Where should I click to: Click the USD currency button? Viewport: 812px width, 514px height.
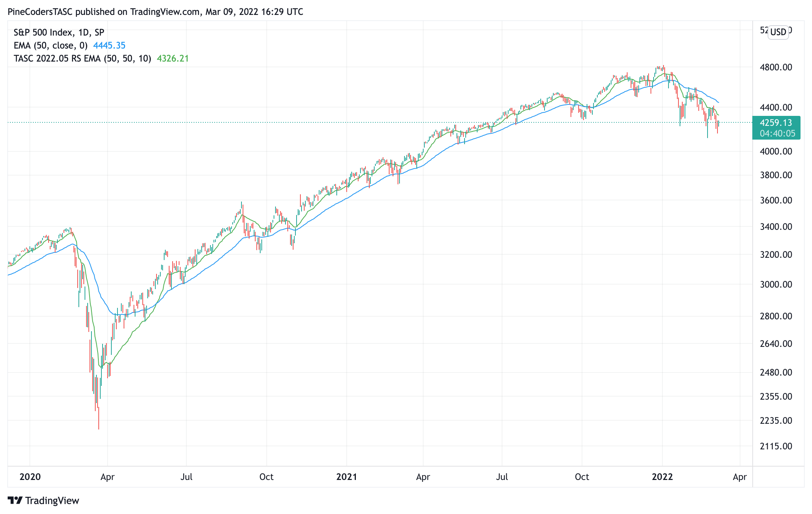[778, 32]
